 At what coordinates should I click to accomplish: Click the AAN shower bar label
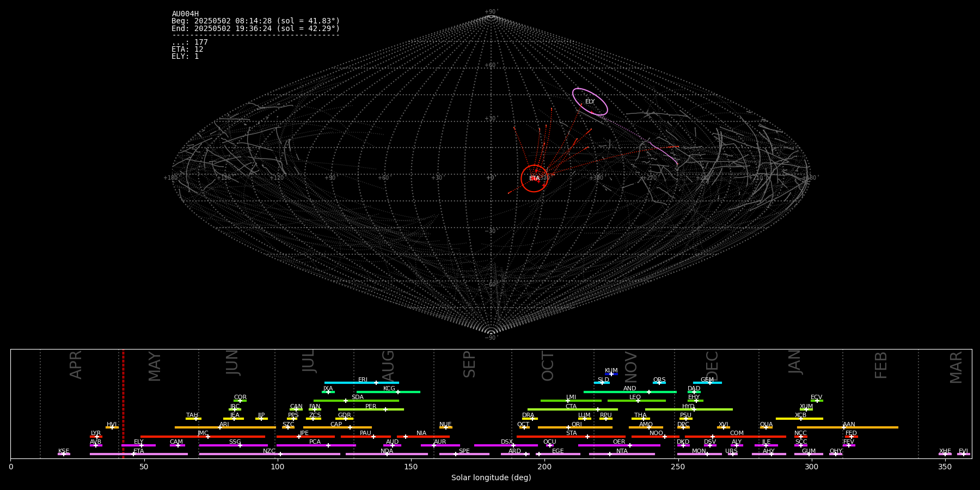click(x=849, y=425)
